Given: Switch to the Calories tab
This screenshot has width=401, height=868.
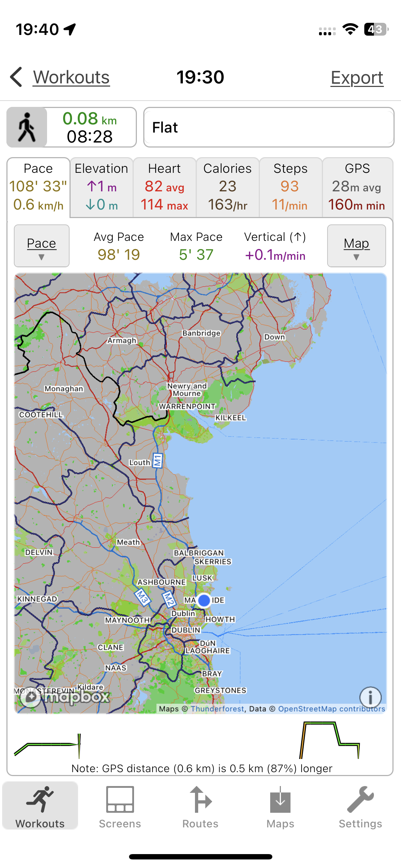Looking at the screenshot, I should (227, 187).
